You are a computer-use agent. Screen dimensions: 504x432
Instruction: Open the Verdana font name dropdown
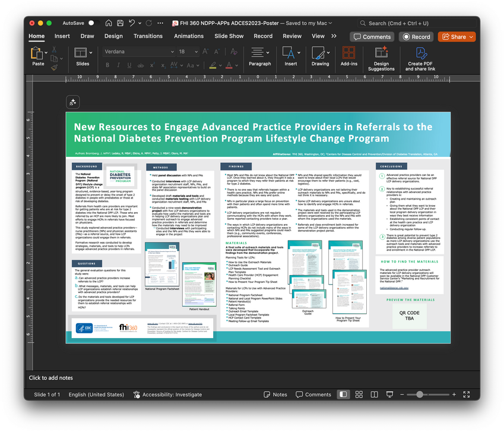coord(171,52)
